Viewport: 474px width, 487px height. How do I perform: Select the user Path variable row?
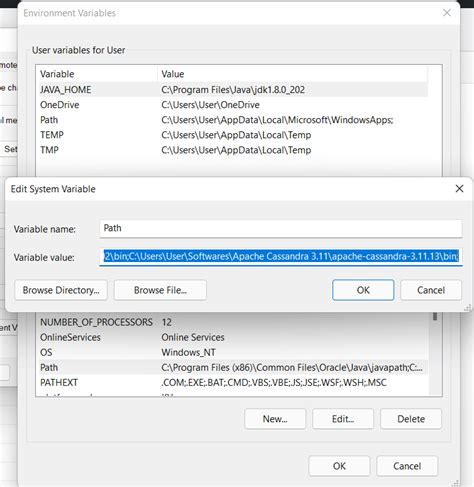(x=233, y=120)
